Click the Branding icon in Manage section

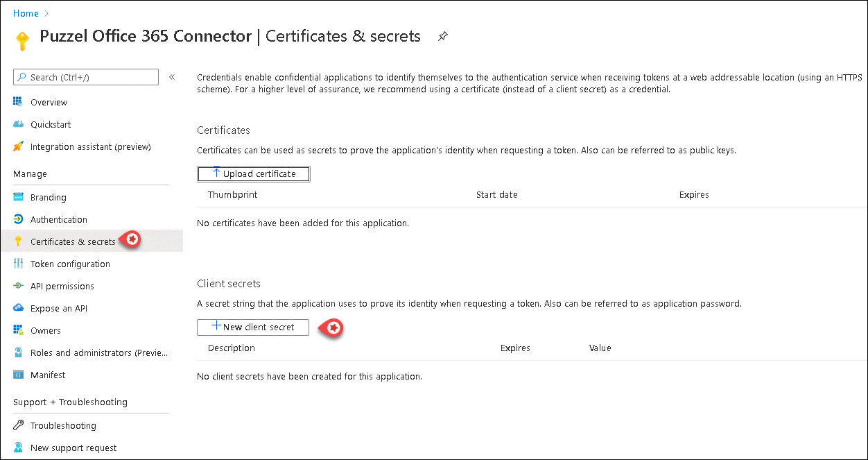18,197
